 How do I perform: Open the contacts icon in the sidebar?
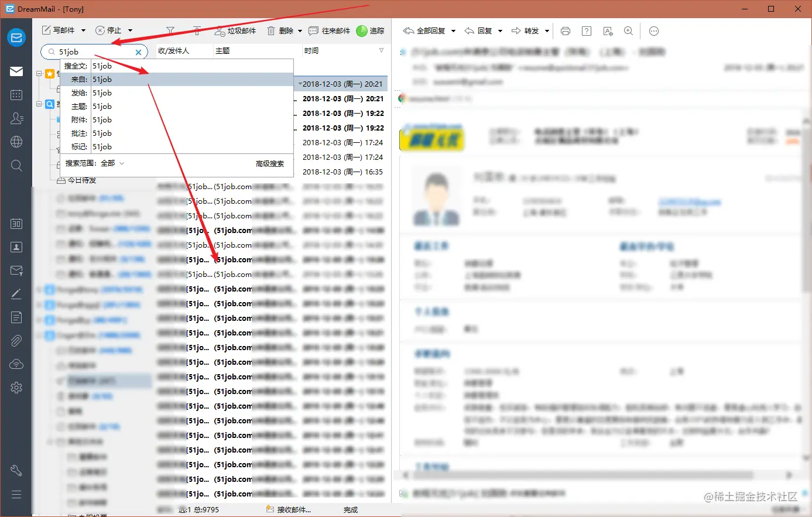point(16,118)
